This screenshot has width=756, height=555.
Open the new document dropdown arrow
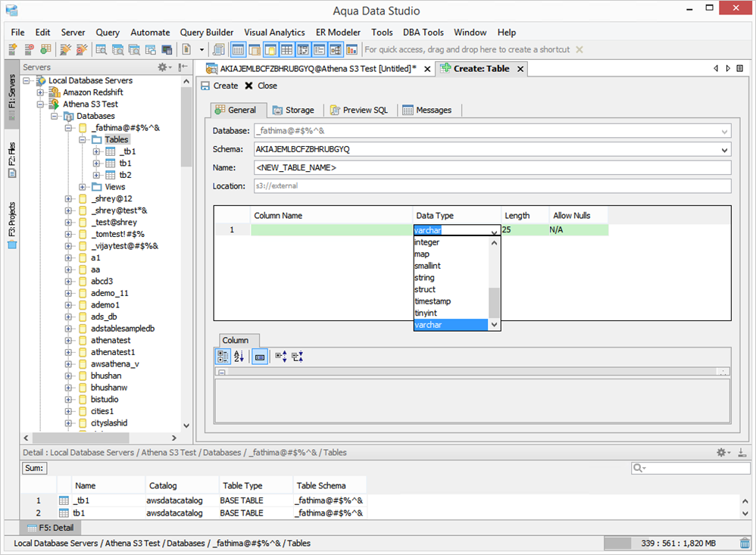point(201,50)
